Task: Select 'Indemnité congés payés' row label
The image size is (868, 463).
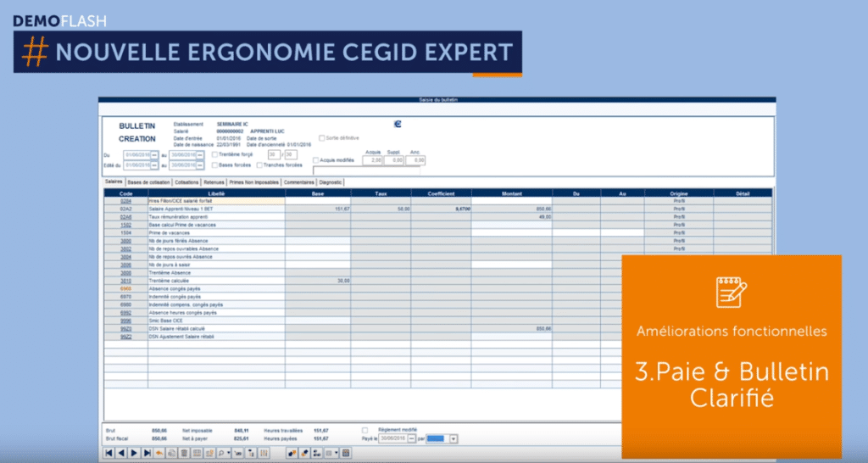Action: pyautogui.click(x=175, y=297)
